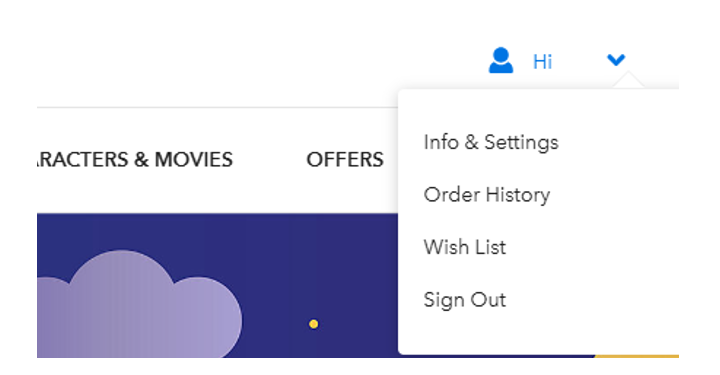View the Wish List
Image resolution: width=720 pixels, height=375 pixels.
[465, 247]
